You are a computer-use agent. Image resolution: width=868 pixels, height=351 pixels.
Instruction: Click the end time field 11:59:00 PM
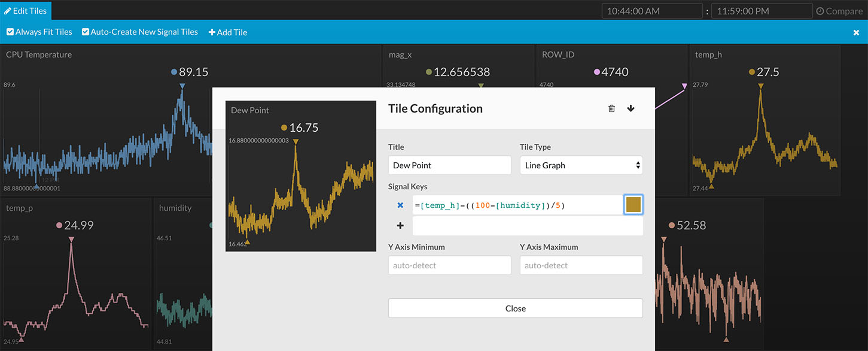click(x=762, y=11)
